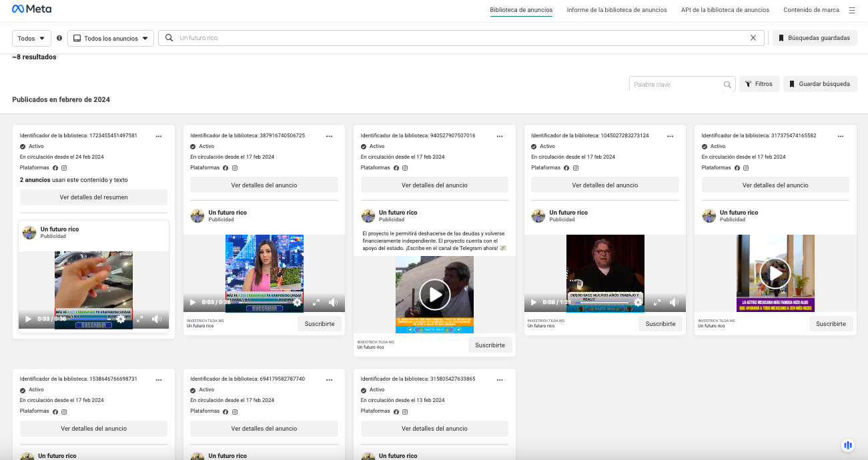This screenshot has height=460, width=868.
Task: Expand the 'Todos los anuncios' category dropdown
Action: (111, 39)
